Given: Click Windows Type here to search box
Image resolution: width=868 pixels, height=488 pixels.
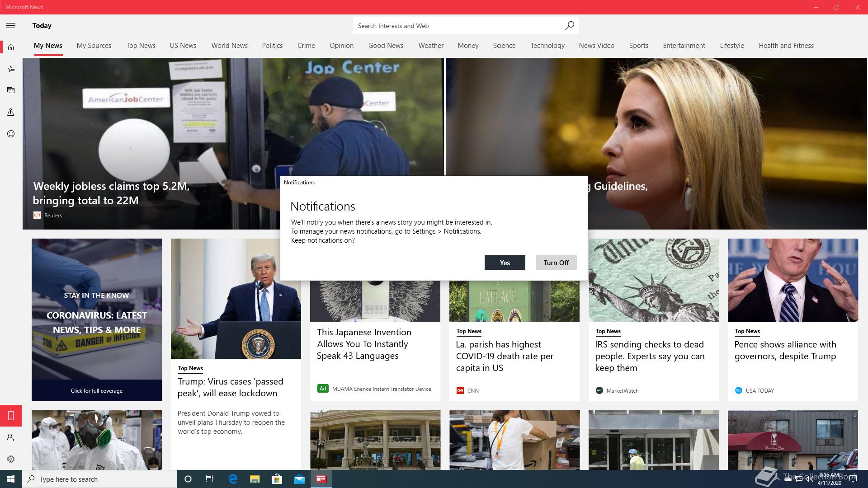Looking at the screenshot, I should tap(99, 479).
